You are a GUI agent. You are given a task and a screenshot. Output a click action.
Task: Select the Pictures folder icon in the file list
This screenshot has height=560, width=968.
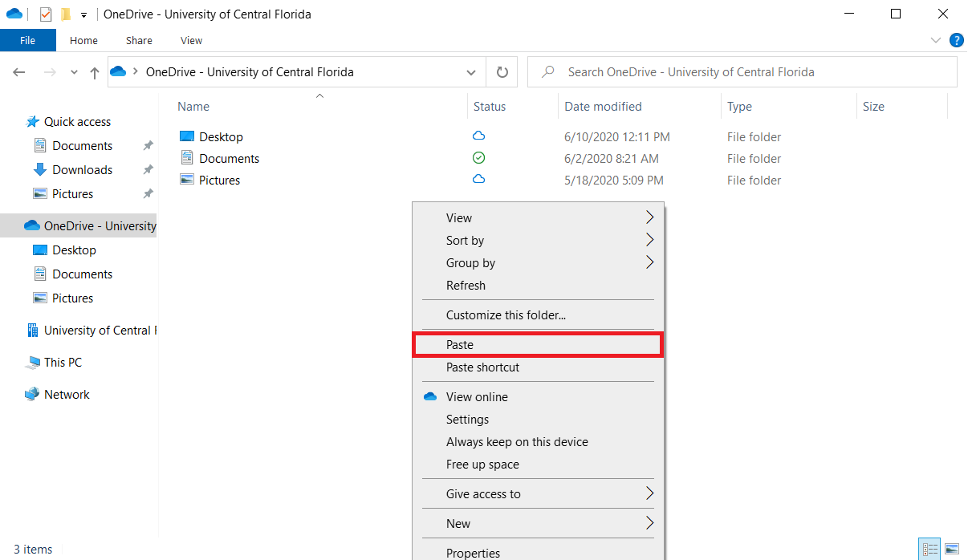(187, 180)
